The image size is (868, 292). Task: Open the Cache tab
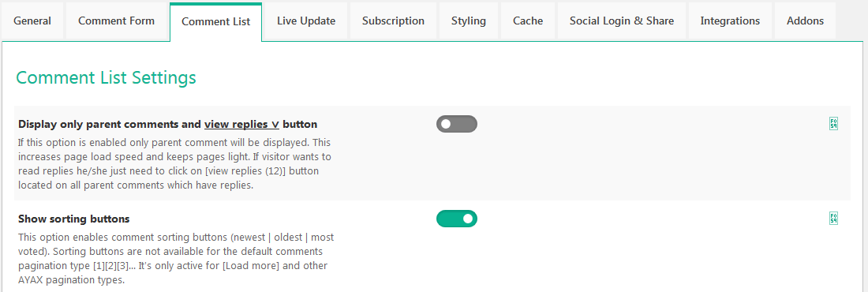pyautogui.click(x=528, y=21)
